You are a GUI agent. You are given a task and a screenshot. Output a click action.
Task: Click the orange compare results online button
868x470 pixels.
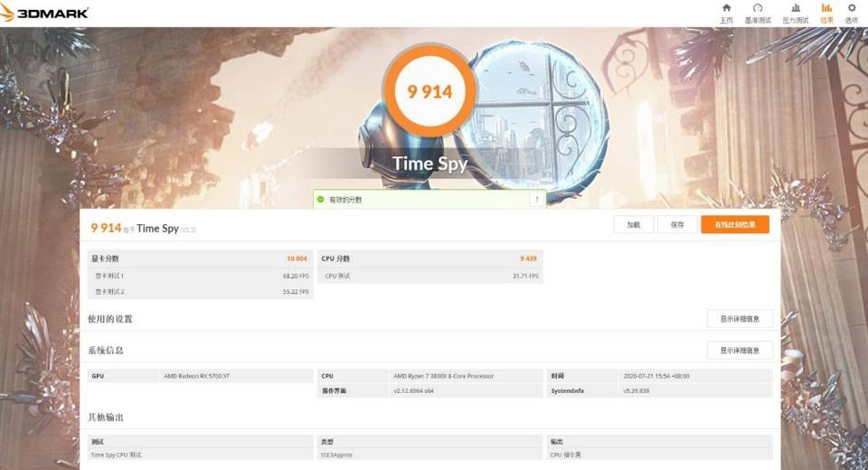coord(734,225)
